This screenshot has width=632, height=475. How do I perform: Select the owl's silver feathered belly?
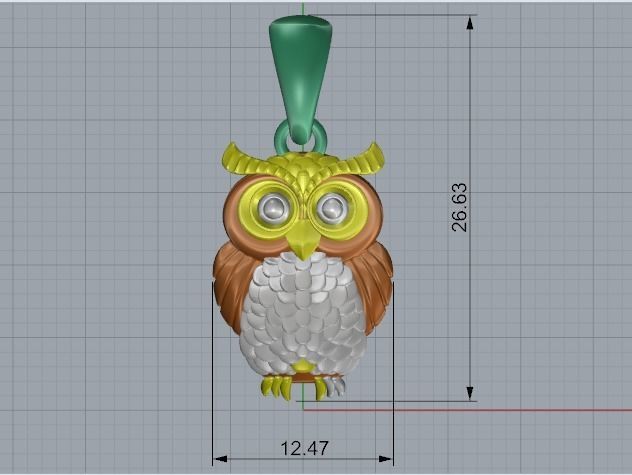tap(303, 313)
